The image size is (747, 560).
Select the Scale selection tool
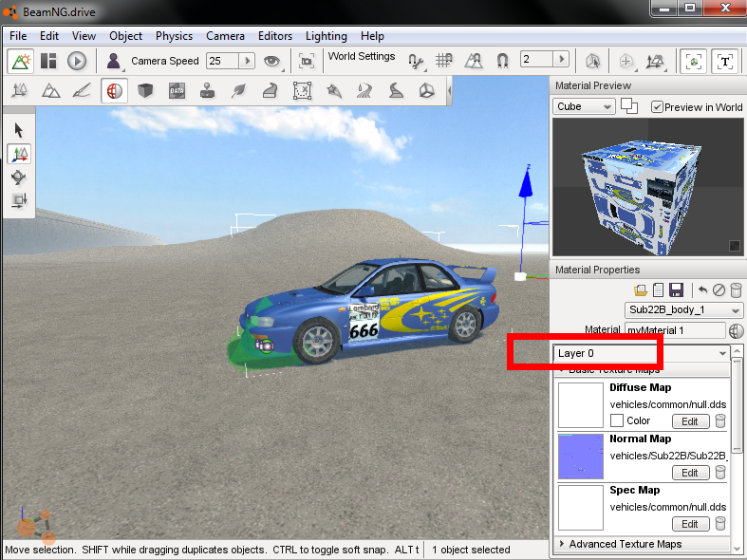pyautogui.click(x=19, y=200)
